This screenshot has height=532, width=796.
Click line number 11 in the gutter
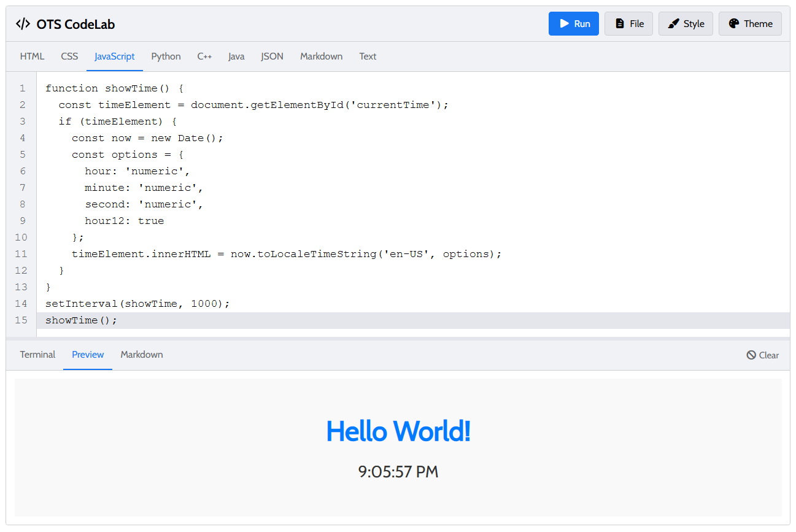pos(21,254)
